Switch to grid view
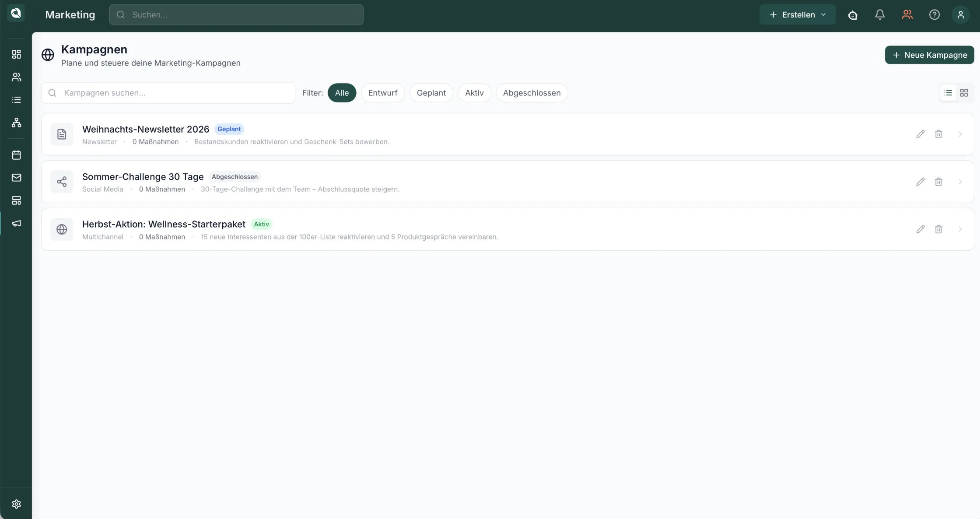The image size is (980, 519). point(964,93)
